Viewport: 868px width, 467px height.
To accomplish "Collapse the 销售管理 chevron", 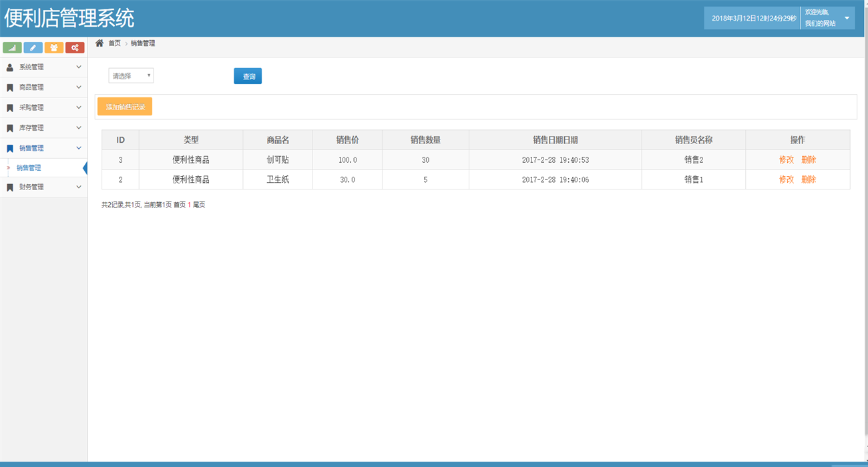I will coord(79,148).
